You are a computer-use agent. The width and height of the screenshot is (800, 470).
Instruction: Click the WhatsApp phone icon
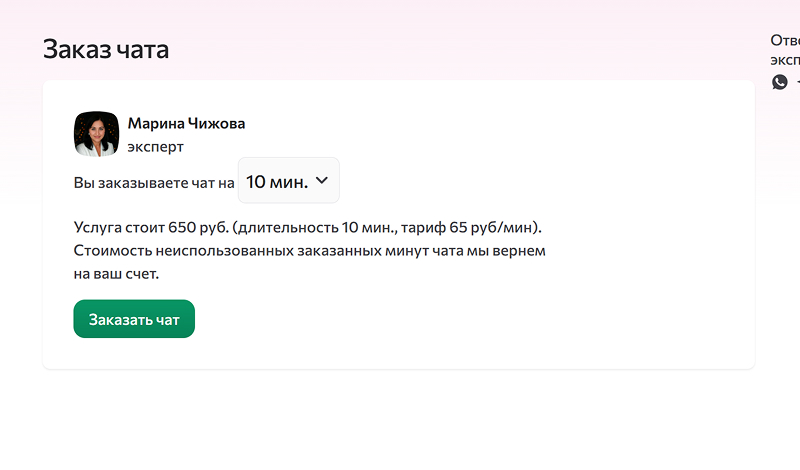coord(780,82)
